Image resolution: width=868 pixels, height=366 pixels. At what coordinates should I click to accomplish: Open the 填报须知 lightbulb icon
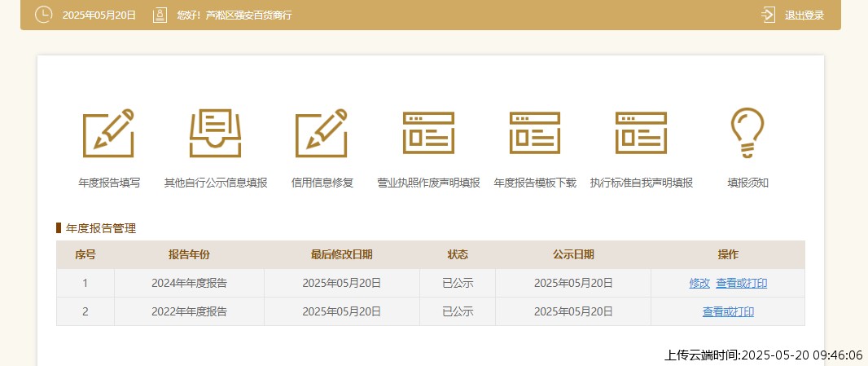[x=747, y=133]
